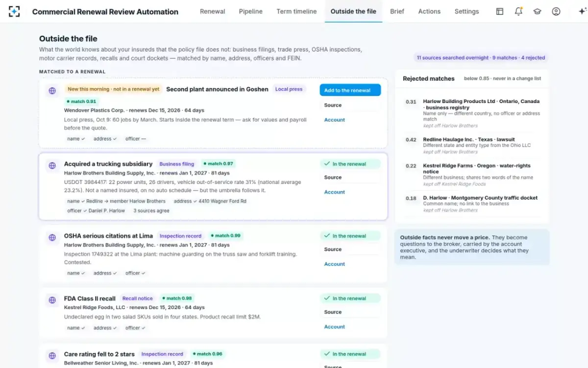588x368 pixels.
Task: Click officer Daniel P. Harlow chip
Action: (x=95, y=211)
